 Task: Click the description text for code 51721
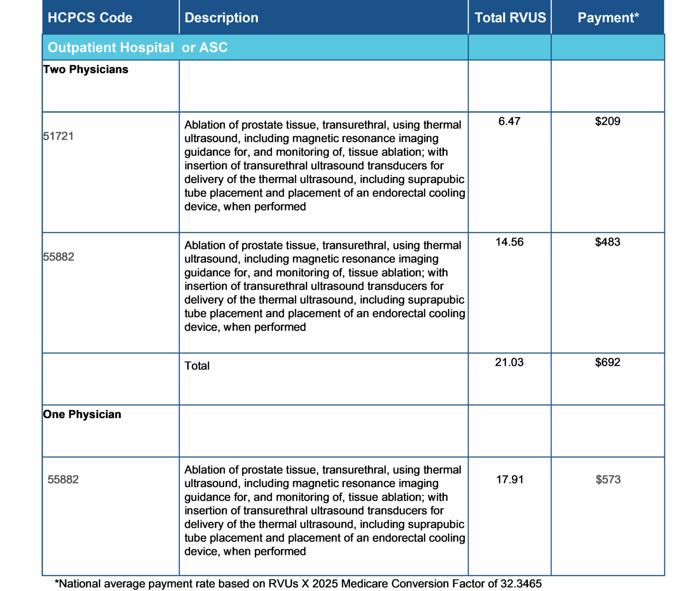(324, 166)
